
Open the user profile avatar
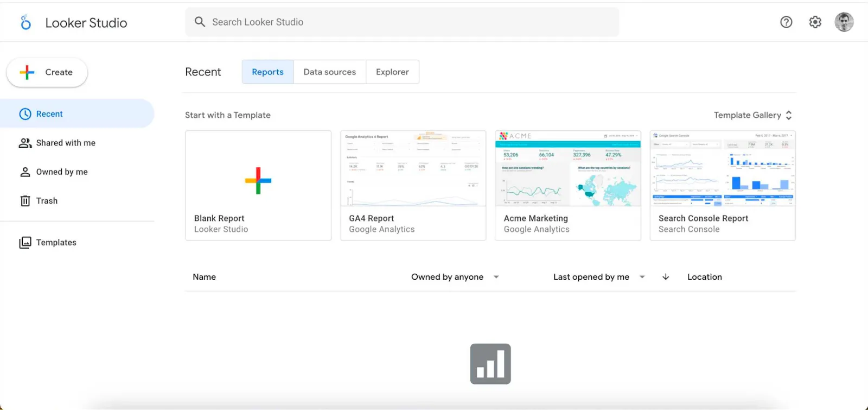point(844,22)
